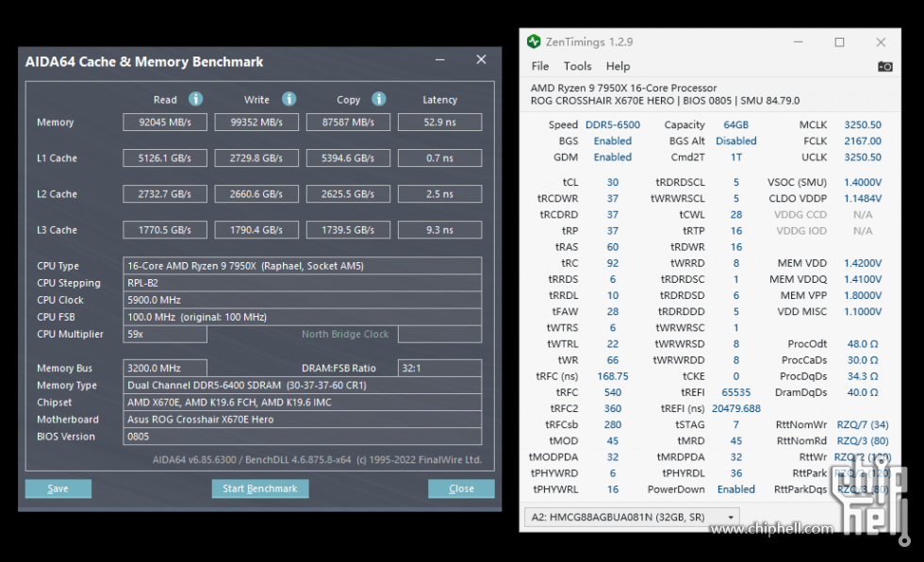Click the info icon beside Copy column
The image size is (924, 562).
click(x=379, y=99)
